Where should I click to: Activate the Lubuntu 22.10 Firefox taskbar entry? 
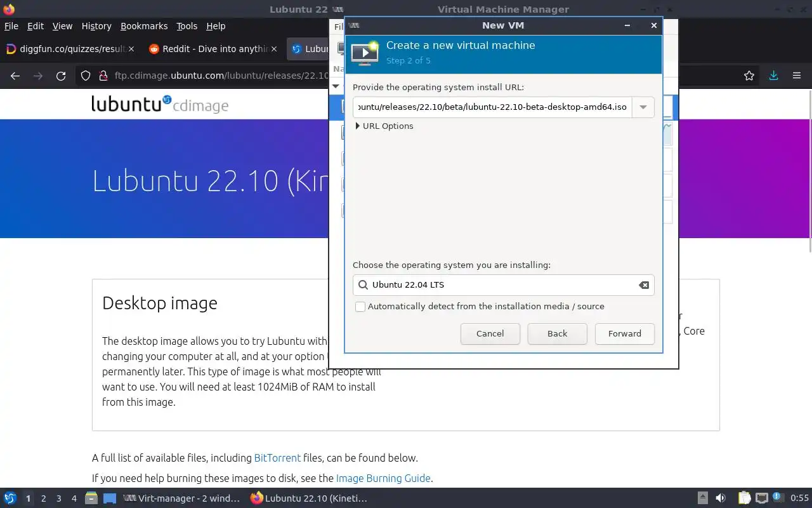click(x=310, y=498)
